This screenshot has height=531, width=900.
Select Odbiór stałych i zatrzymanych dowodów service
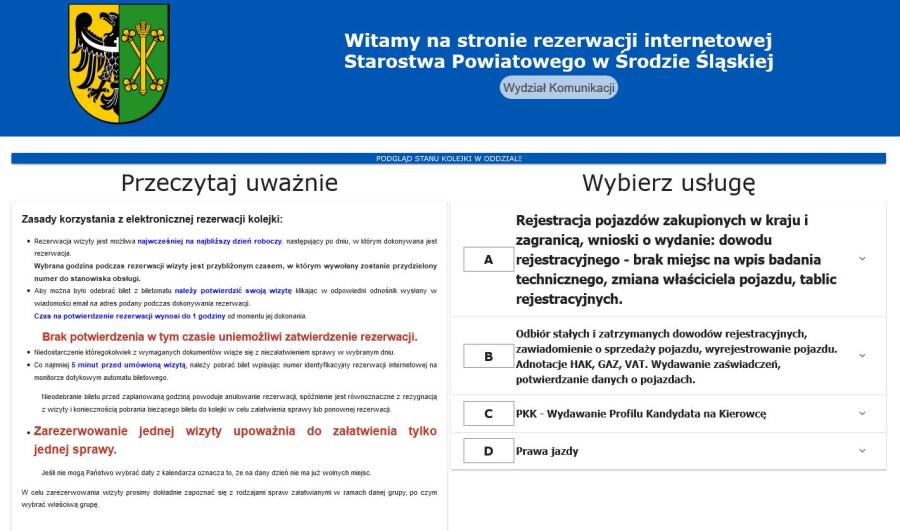(676, 356)
